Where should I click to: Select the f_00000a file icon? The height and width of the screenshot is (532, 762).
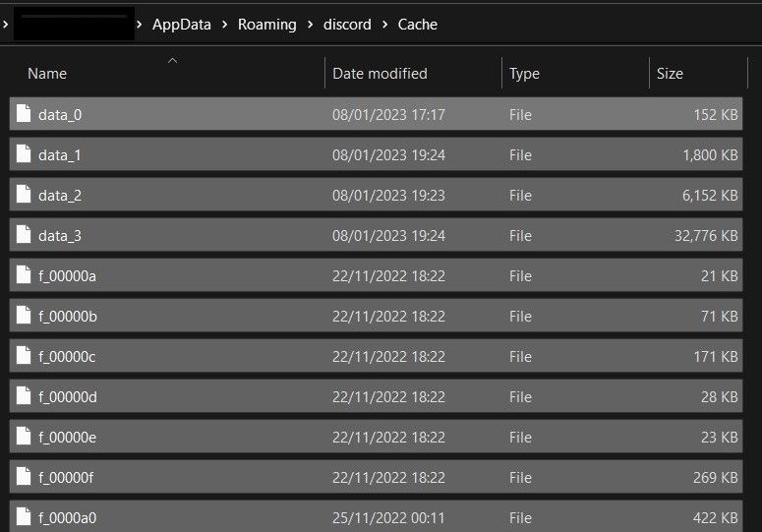25,275
